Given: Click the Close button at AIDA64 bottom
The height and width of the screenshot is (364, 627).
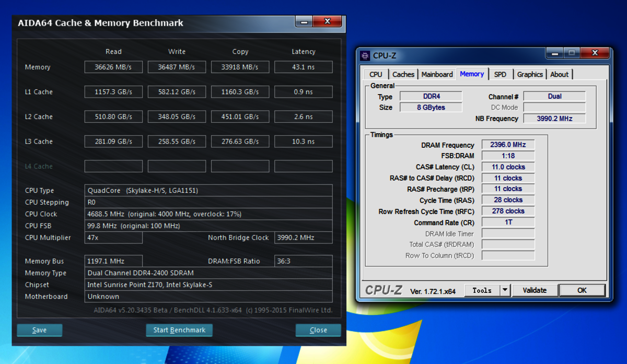Looking at the screenshot, I should click(318, 330).
